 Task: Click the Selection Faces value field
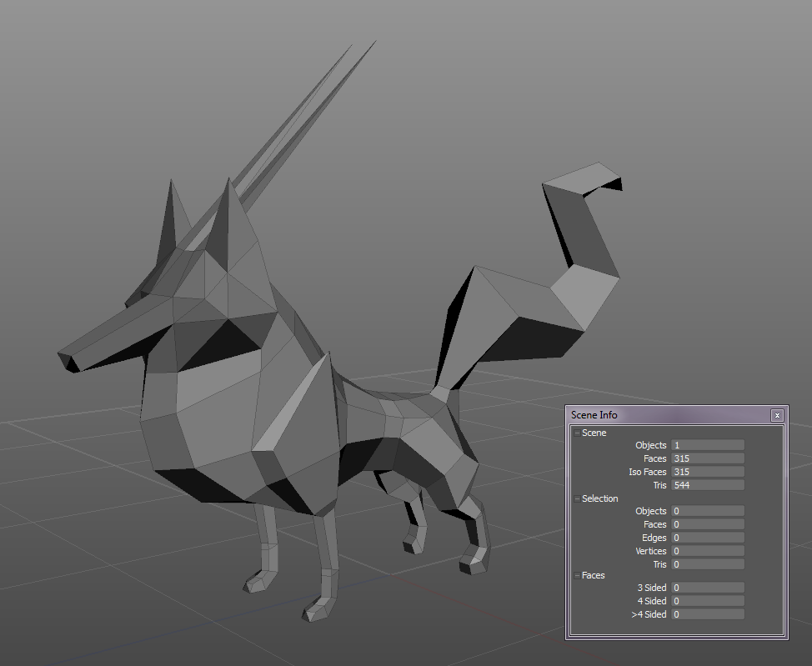click(708, 524)
